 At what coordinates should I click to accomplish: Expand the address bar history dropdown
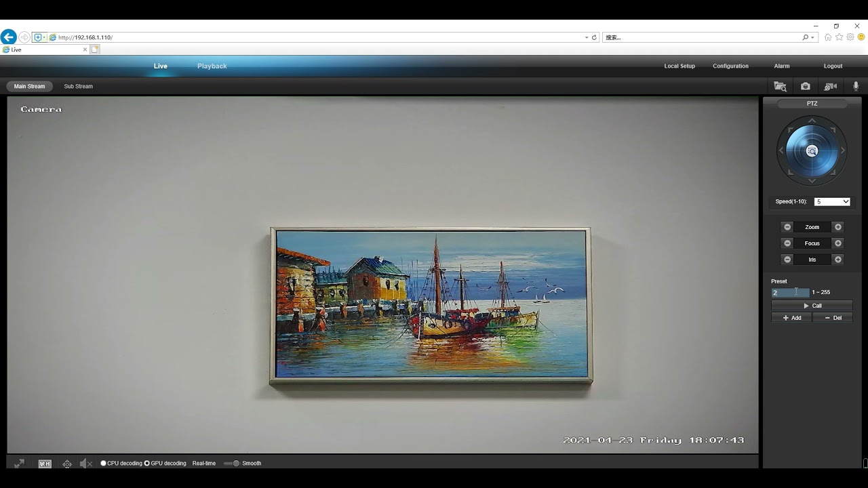tap(587, 37)
